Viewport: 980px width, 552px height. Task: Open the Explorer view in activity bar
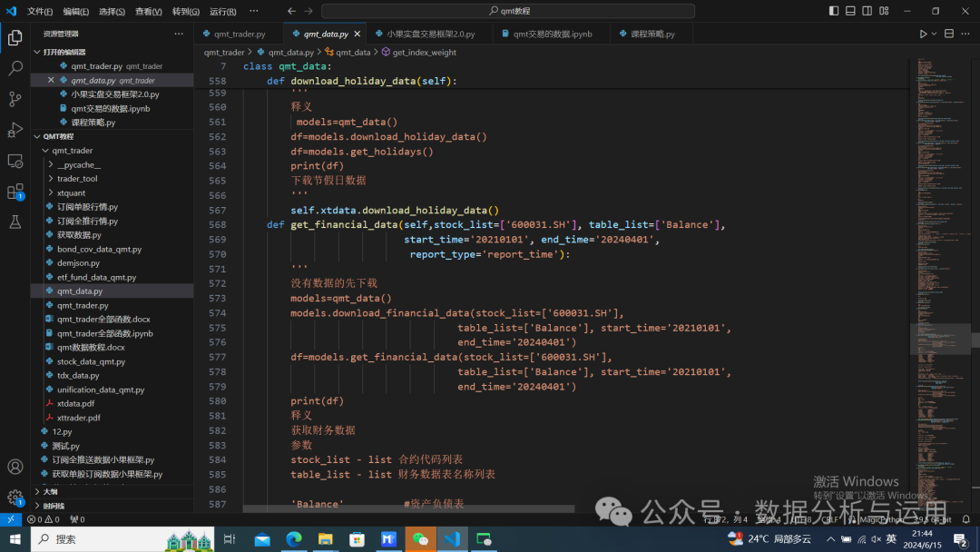(15, 37)
